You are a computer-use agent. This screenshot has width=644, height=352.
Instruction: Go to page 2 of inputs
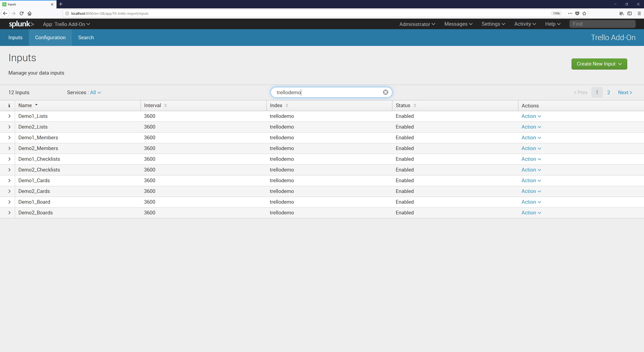608,92
